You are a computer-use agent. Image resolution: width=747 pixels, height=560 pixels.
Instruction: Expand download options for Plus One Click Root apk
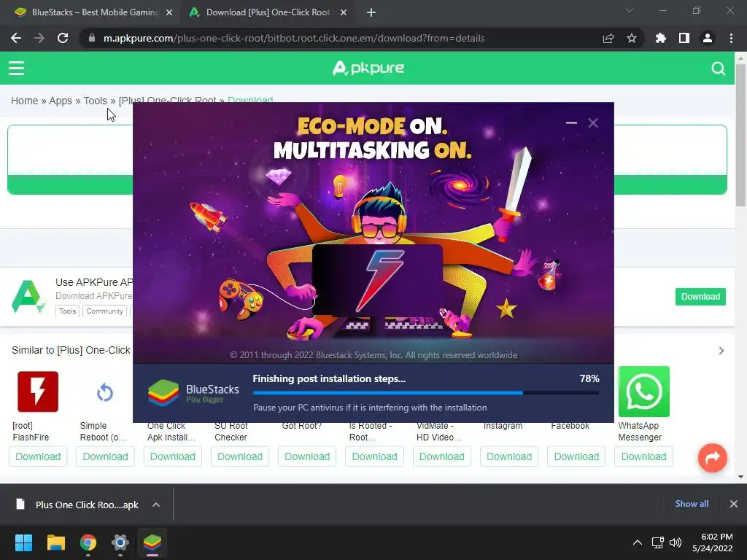click(156, 505)
